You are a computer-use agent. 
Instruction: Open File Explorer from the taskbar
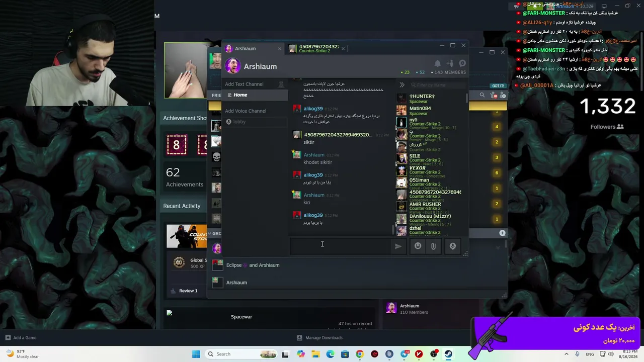coord(315,354)
